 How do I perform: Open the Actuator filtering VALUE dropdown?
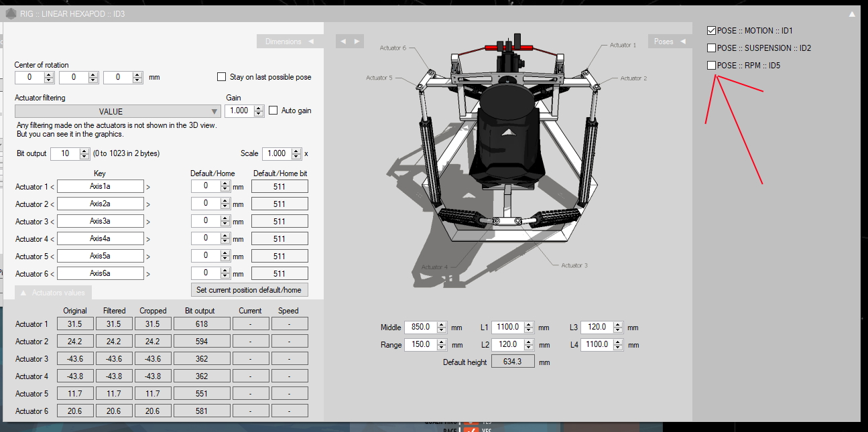click(x=118, y=111)
